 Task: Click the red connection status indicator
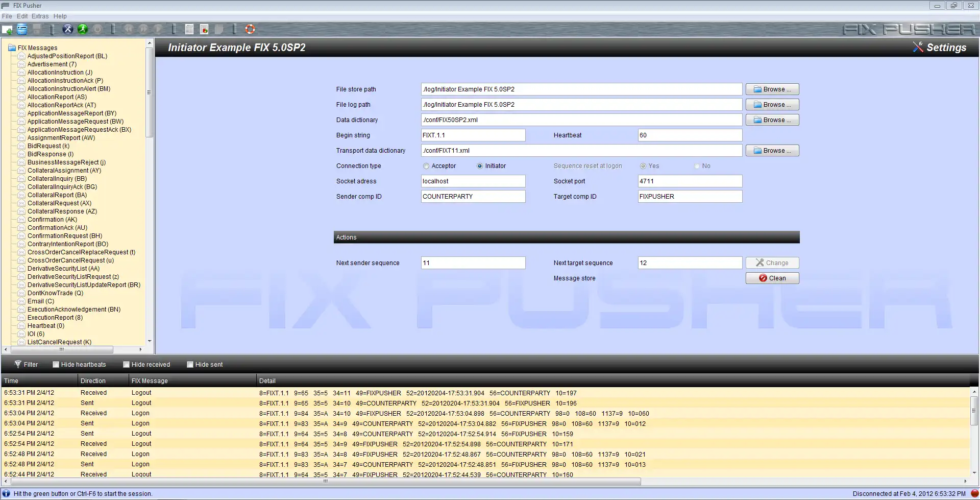[974, 494]
